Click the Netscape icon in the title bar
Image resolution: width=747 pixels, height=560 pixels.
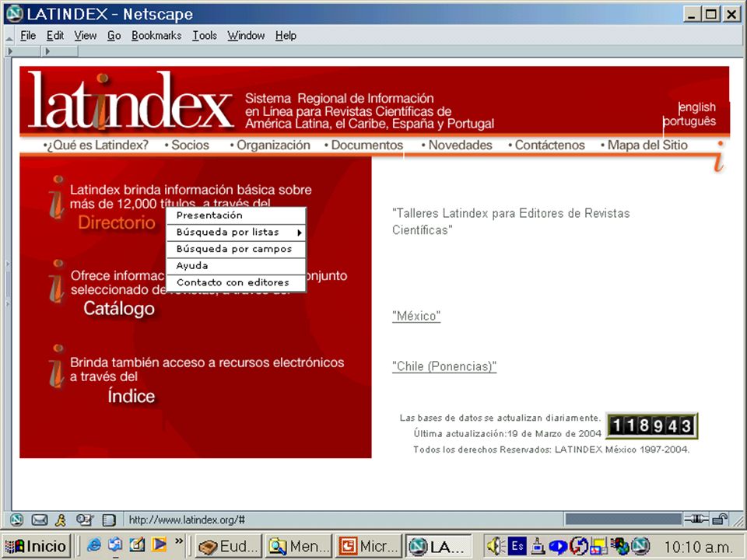[15, 14]
